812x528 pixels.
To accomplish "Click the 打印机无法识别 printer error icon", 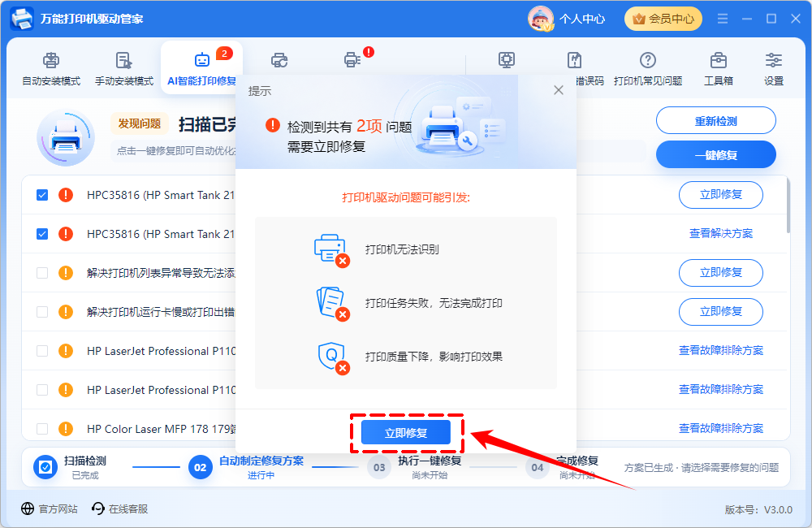I will [332, 251].
